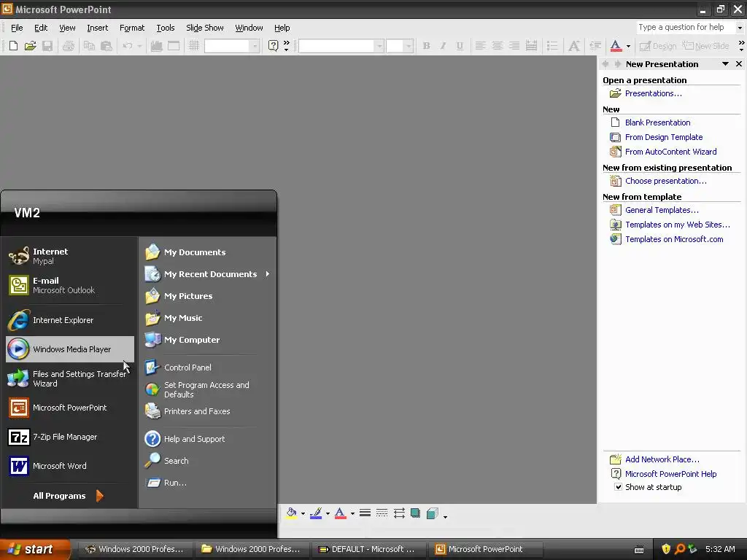Screen dimensions: 747x560
Task: Launch Microsoft PowerPoint from Start menu
Action: click(69, 408)
